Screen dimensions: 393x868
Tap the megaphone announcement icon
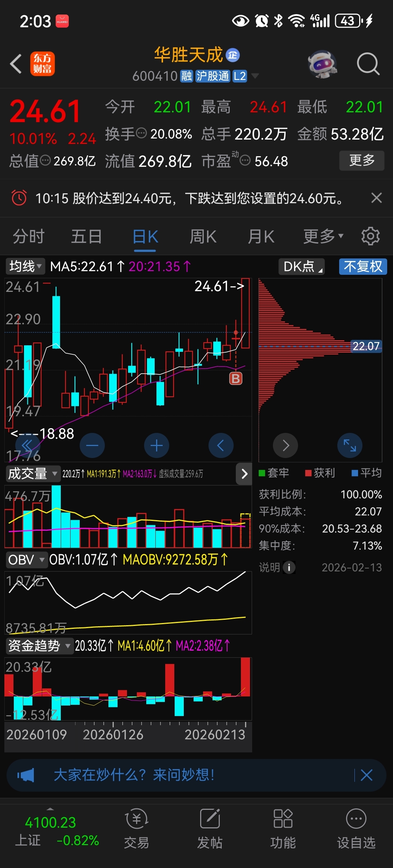coord(26,775)
